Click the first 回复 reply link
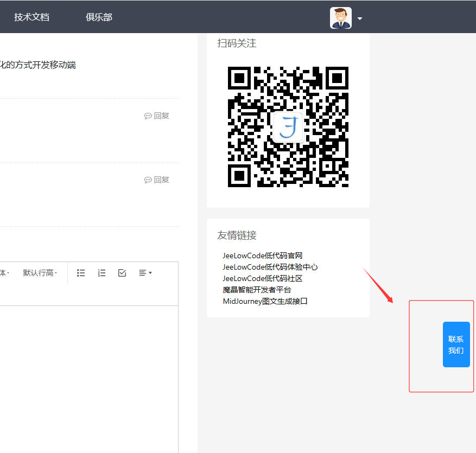The image size is (476, 453). 161,116
